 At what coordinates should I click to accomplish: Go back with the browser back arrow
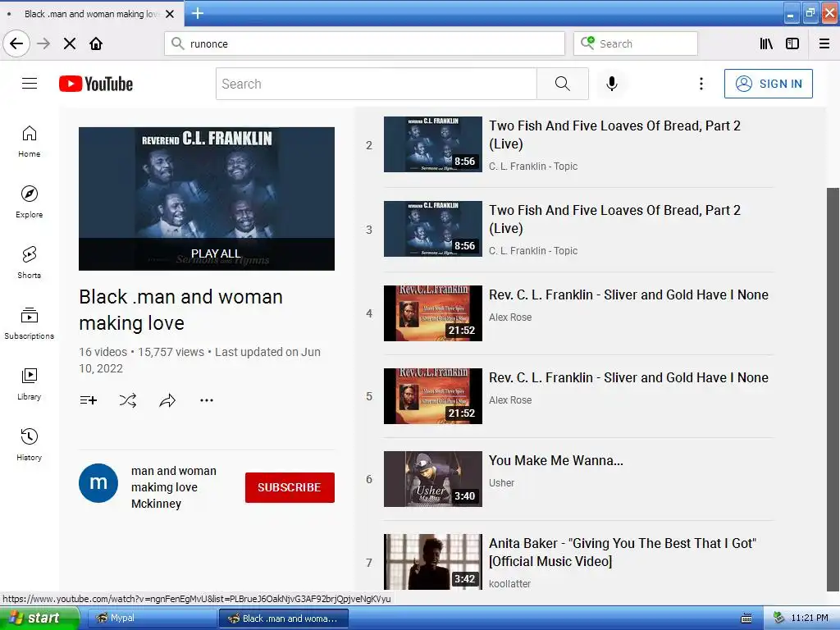(16, 43)
